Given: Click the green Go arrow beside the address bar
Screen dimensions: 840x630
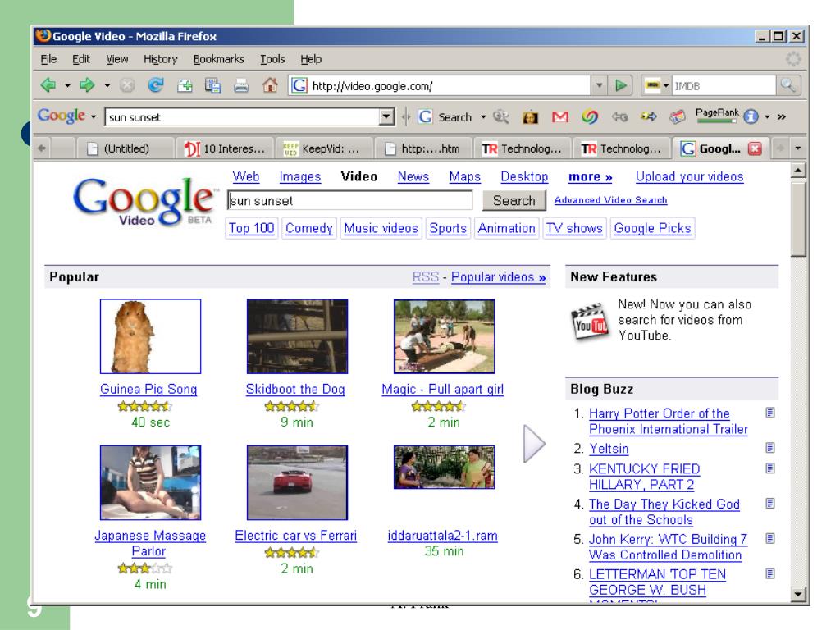Looking at the screenshot, I should pyautogui.click(x=621, y=85).
